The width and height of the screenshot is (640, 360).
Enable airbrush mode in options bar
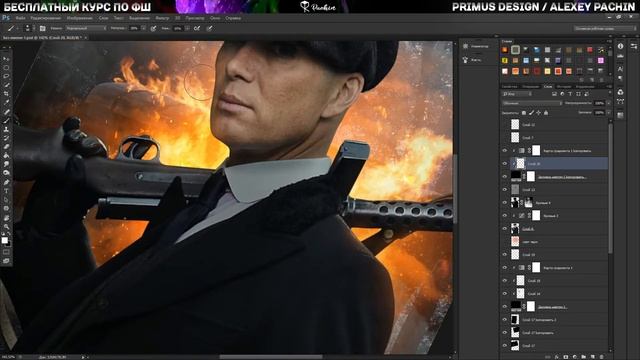tap(197, 28)
